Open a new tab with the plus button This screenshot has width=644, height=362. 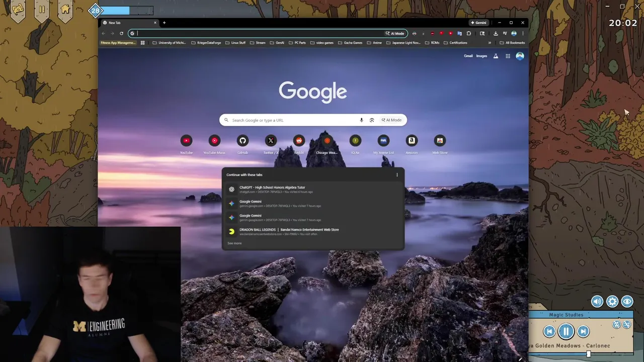(164, 23)
